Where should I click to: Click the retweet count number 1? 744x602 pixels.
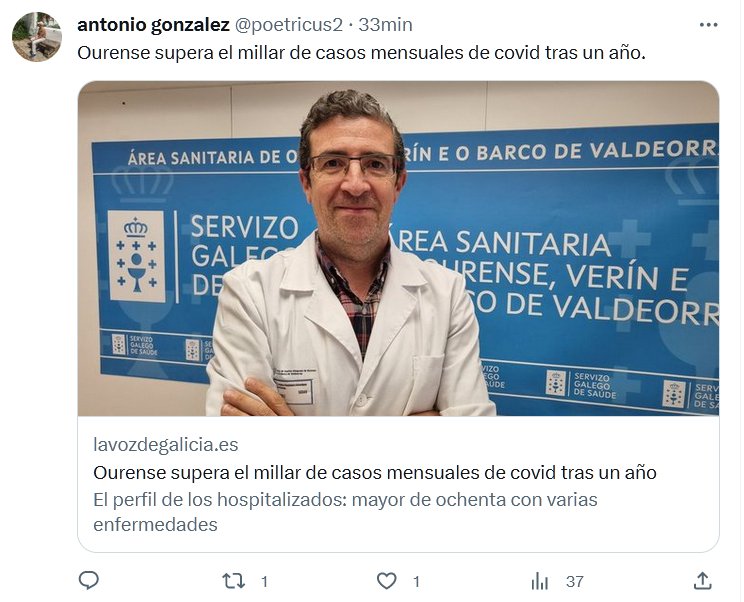click(264, 582)
